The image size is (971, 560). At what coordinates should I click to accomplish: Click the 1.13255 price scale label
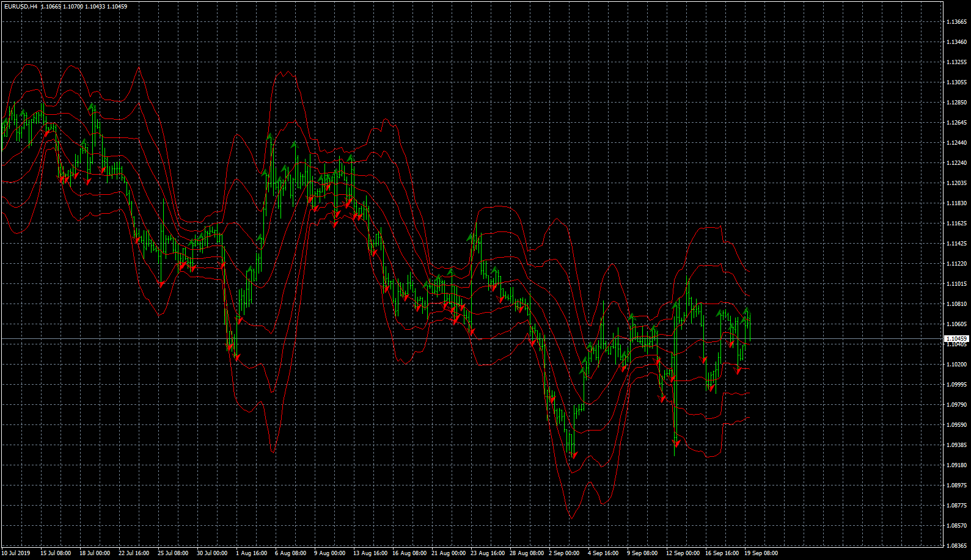[x=956, y=62]
